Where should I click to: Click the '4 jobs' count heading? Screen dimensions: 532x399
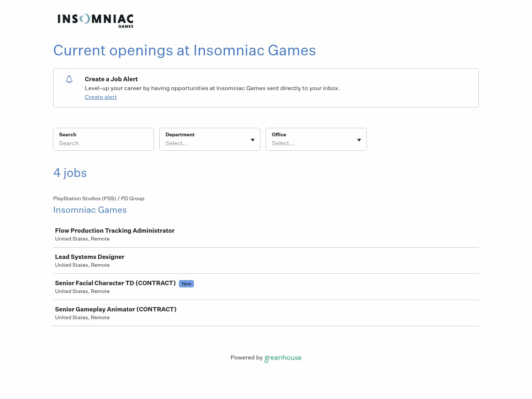click(70, 173)
